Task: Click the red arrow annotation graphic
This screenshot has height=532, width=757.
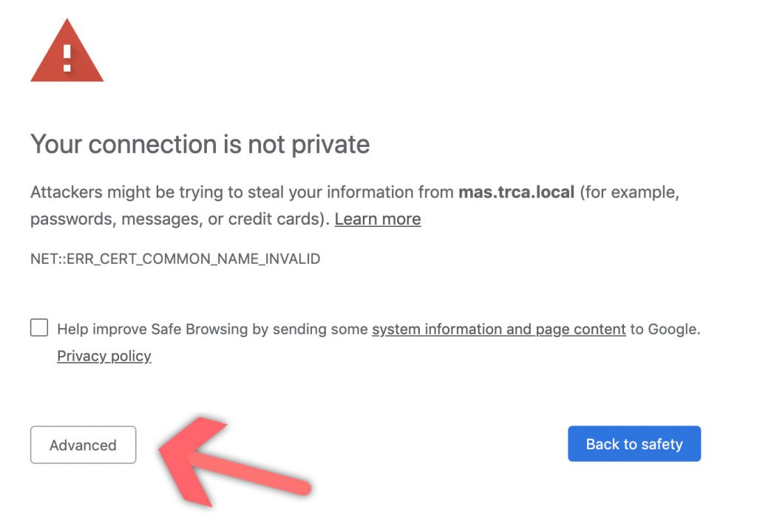Action: [234, 461]
